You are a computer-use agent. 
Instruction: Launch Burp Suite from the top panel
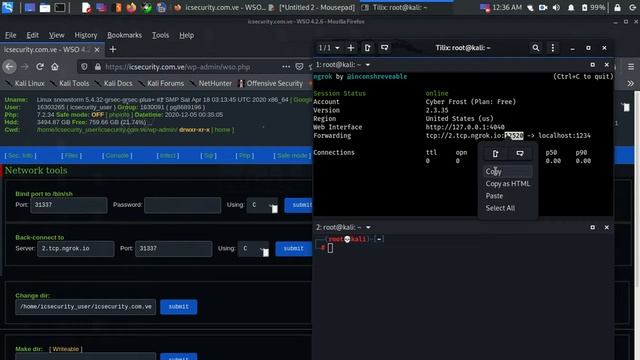coord(118,7)
